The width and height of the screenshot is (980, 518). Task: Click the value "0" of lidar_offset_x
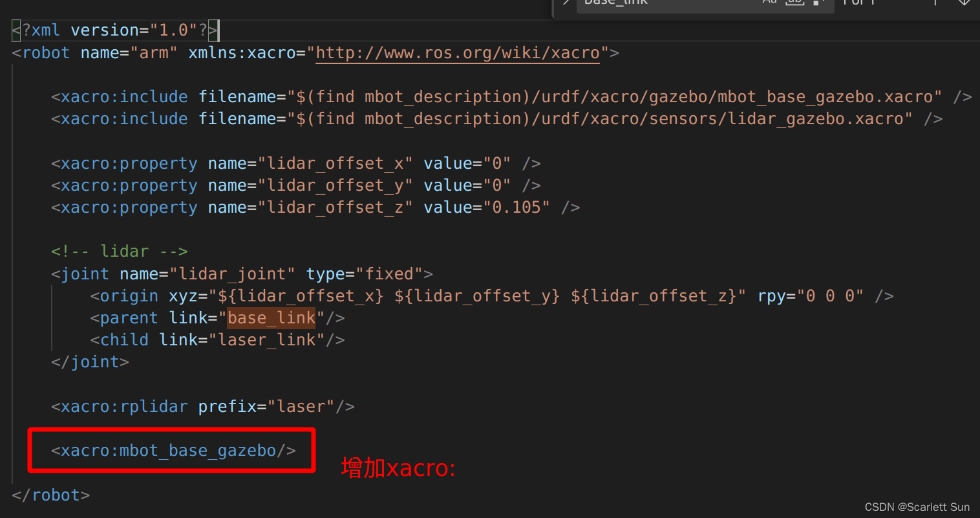coord(496,164)
